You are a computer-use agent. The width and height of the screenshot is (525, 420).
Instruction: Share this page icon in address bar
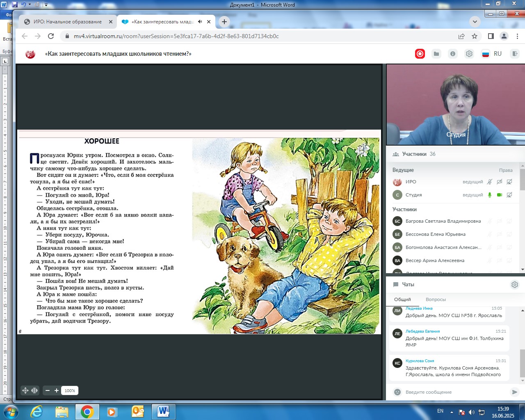461,36
